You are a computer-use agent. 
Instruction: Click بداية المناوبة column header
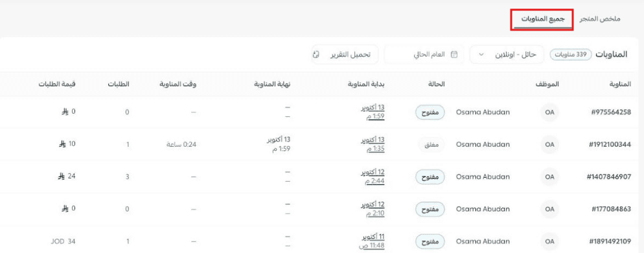[365, 84]
